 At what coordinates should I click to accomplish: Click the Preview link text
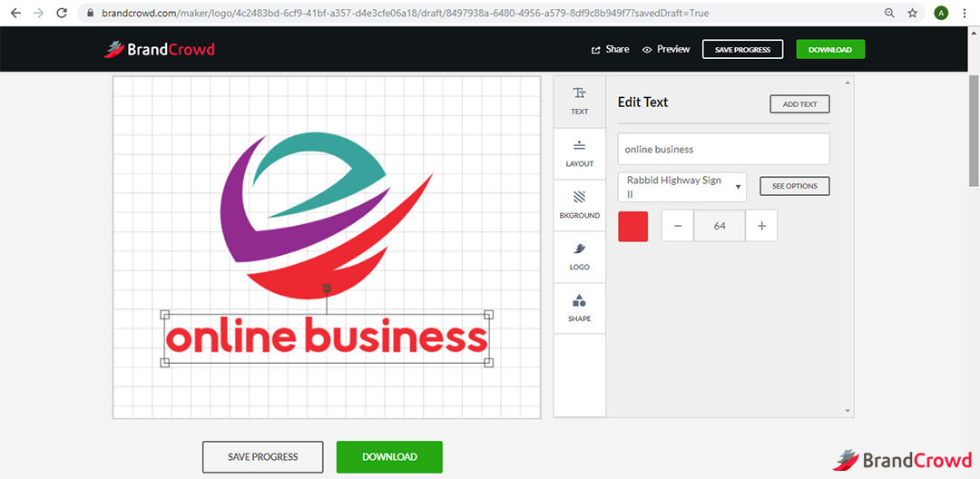coord(673,49)
